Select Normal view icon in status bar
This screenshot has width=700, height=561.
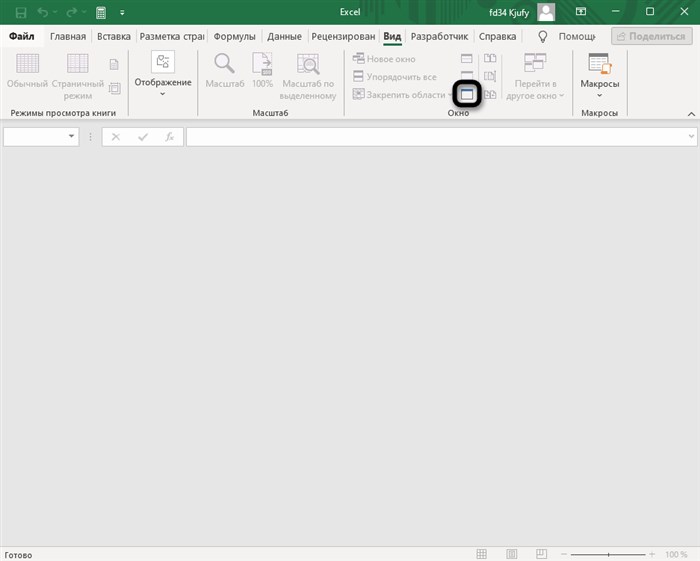[x=481, y=554]
